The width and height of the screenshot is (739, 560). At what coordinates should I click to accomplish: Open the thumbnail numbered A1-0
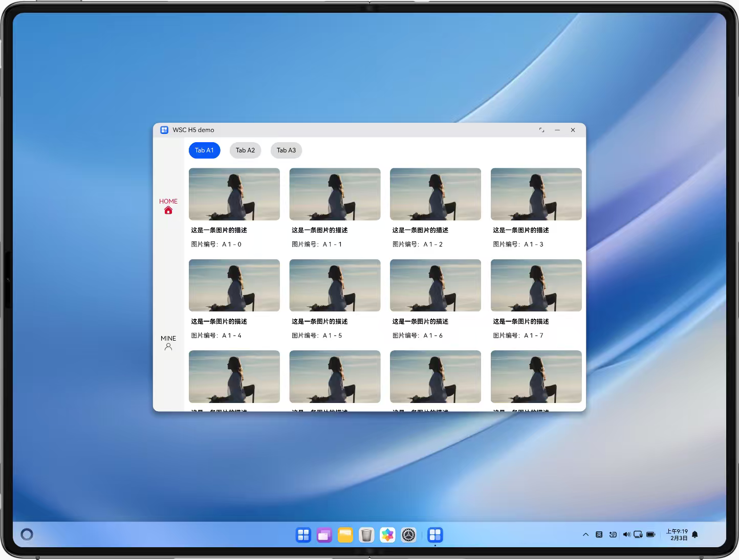click(234, 194)
